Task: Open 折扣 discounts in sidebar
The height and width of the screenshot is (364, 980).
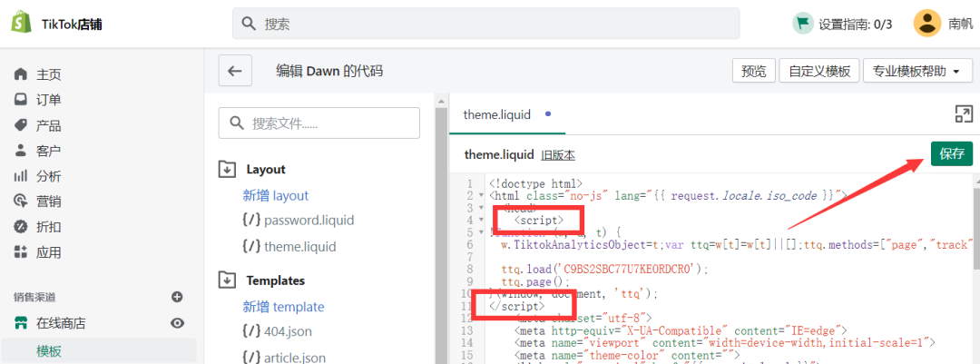Action: (38, 227)
